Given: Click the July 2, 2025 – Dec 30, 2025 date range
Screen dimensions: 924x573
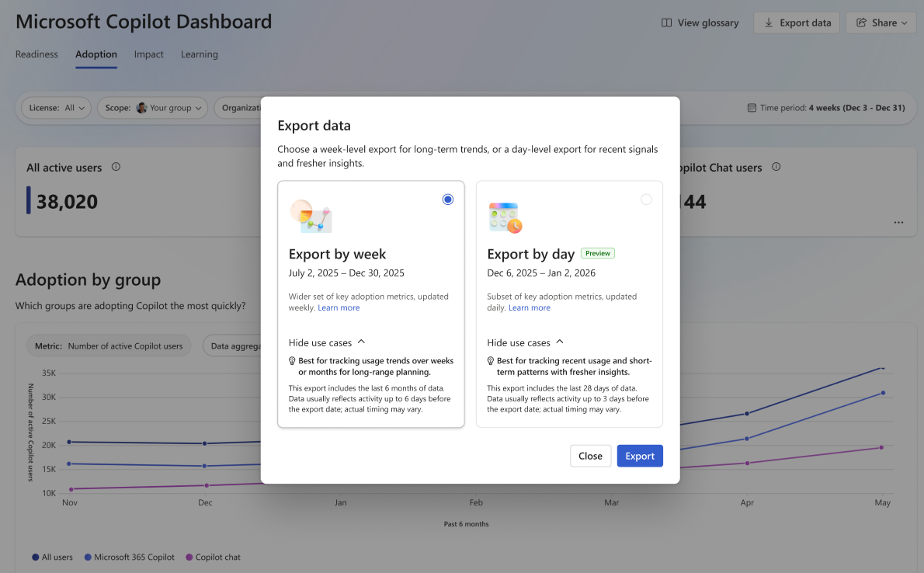Looking at the screenshot, I should [346, 273].
